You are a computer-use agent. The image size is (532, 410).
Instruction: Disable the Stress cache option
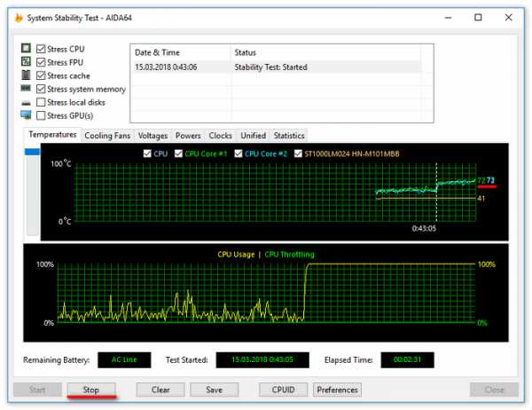coord(41,75)
